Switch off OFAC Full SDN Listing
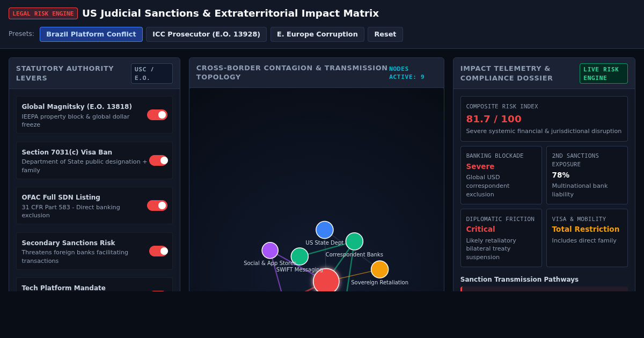The height and width of the screenshot is (338, 644). pos(157,205)
